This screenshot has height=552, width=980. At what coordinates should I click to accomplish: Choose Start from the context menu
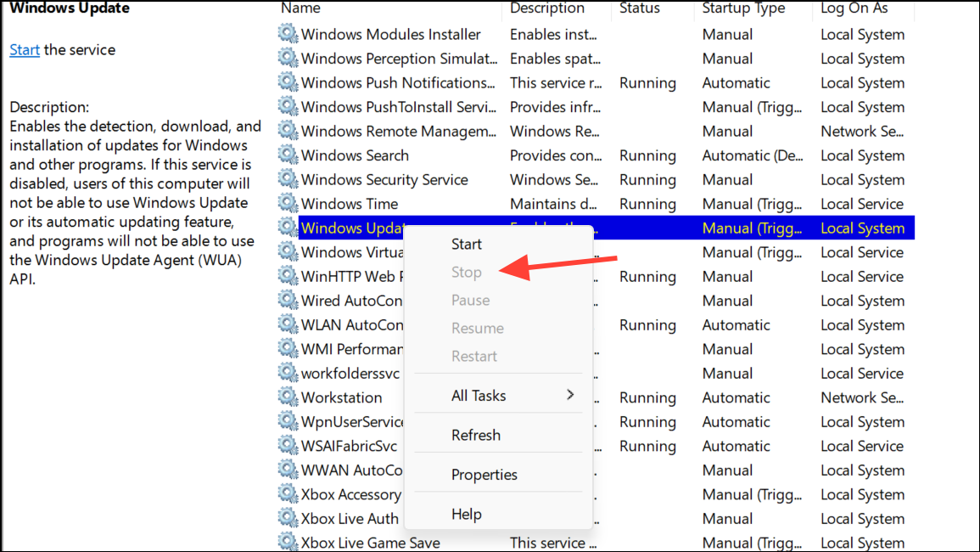pyautogui.click(x=467, y=244)
